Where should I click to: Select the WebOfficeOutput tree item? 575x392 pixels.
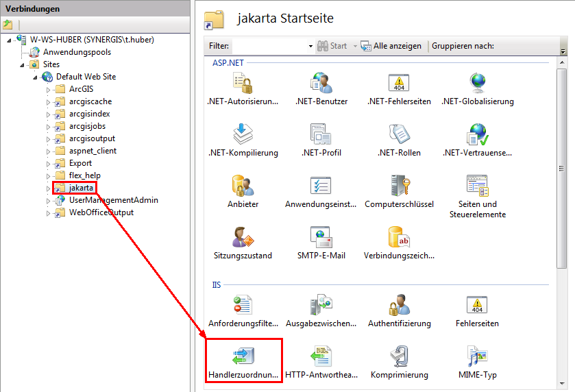101,212
